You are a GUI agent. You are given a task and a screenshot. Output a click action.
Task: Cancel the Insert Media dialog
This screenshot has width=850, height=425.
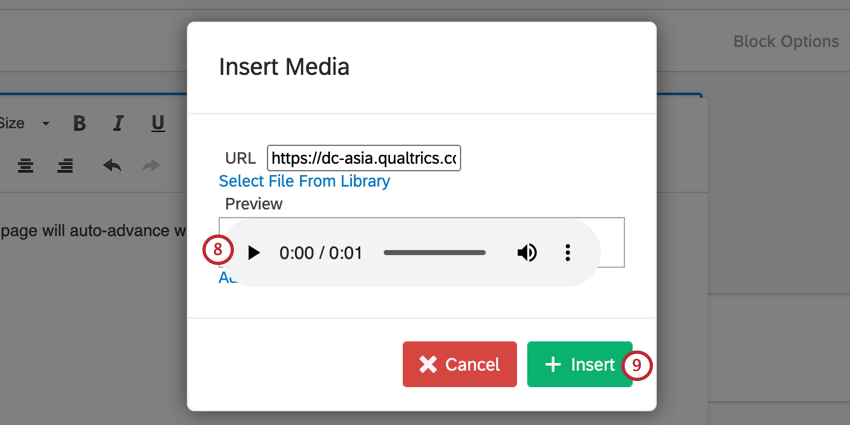click(459, 364)
